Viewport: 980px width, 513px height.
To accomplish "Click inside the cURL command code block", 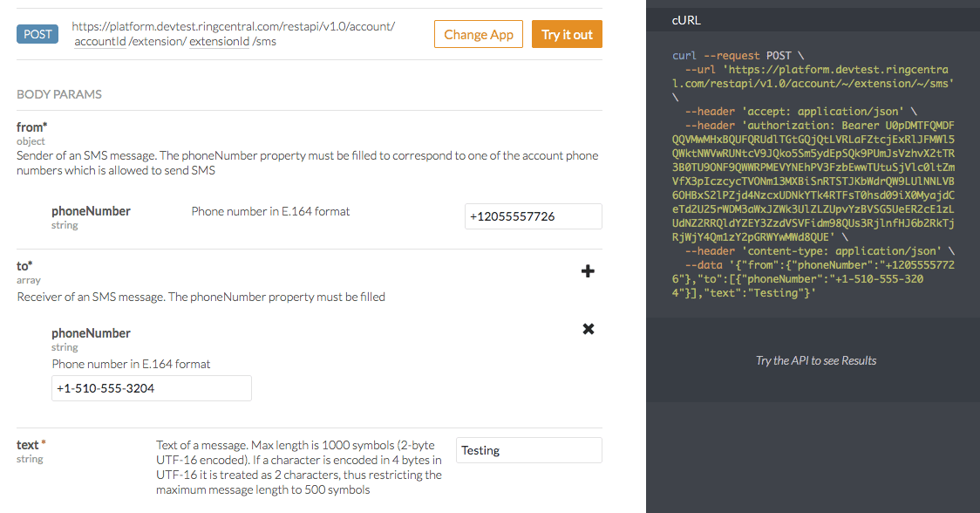I will click(812, 174).
